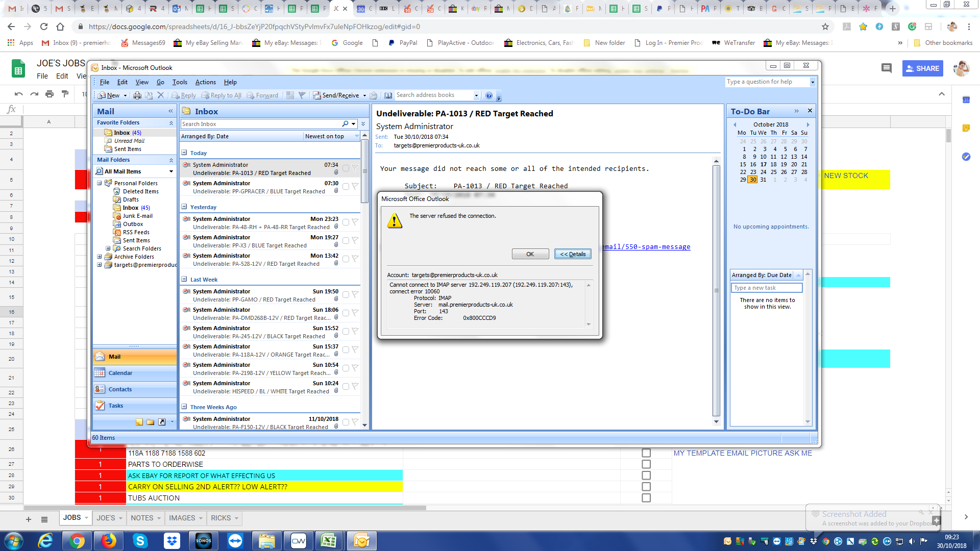Click the reading pane vertical scrollbar
980x551 pixels.
(x=716, y=291)
